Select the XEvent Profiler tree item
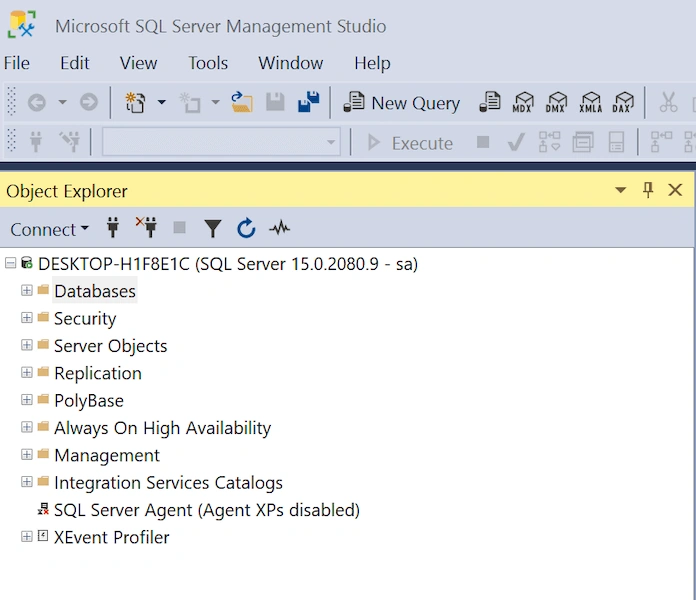 pyautogui.click(x=111, y=537)
